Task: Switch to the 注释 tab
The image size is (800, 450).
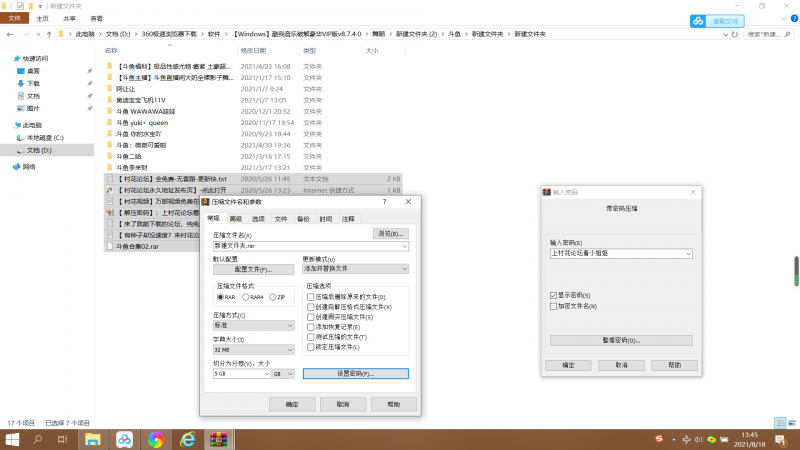Action: point(348,218)
